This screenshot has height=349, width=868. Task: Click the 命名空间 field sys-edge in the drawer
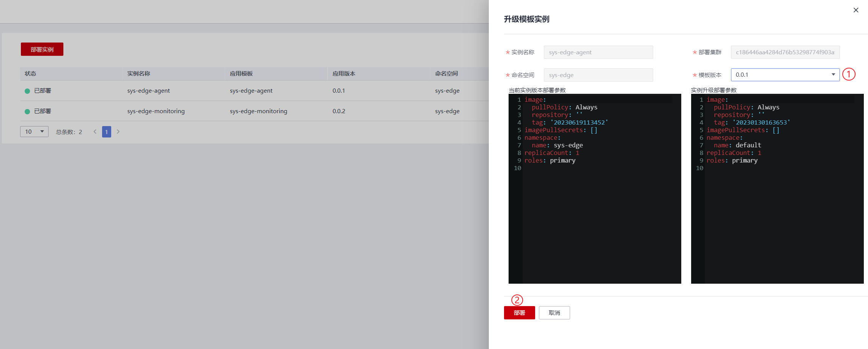pos(598,75)
